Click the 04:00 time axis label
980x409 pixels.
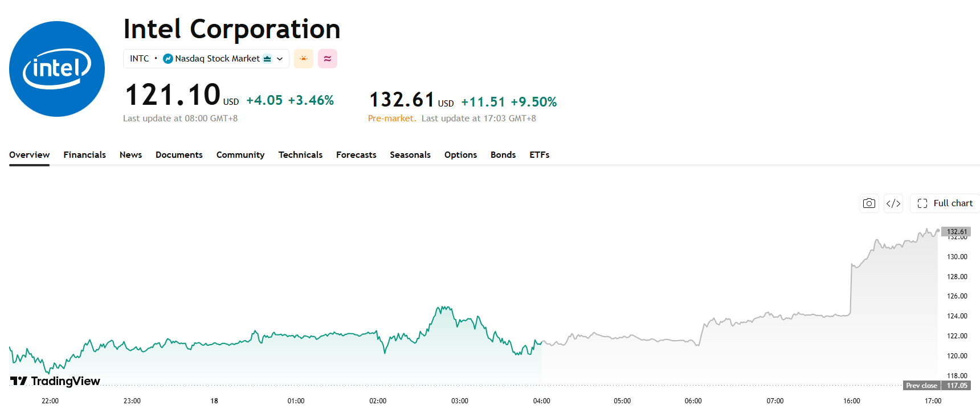pos(541,401)
